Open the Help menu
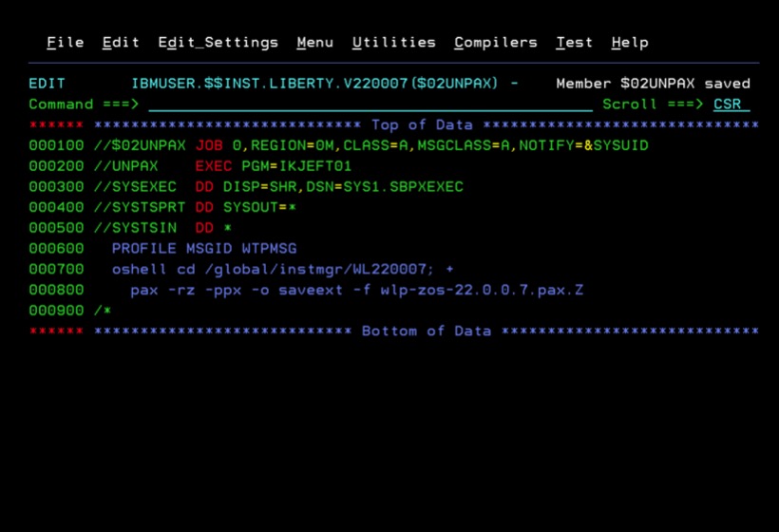 (x=630, y=43)
